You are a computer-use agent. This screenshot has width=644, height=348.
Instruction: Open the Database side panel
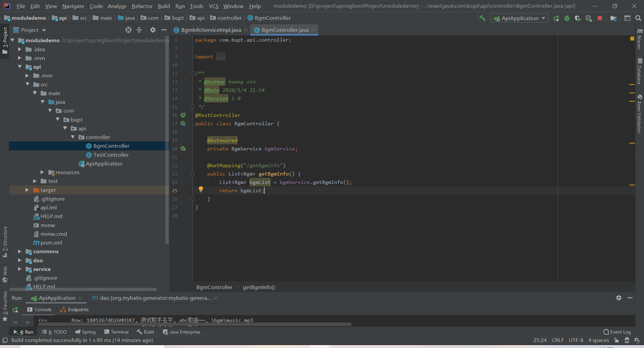[x=640, y=71]
